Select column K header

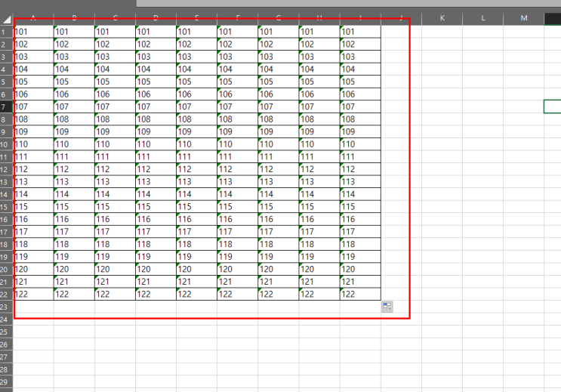pos(442,18)
